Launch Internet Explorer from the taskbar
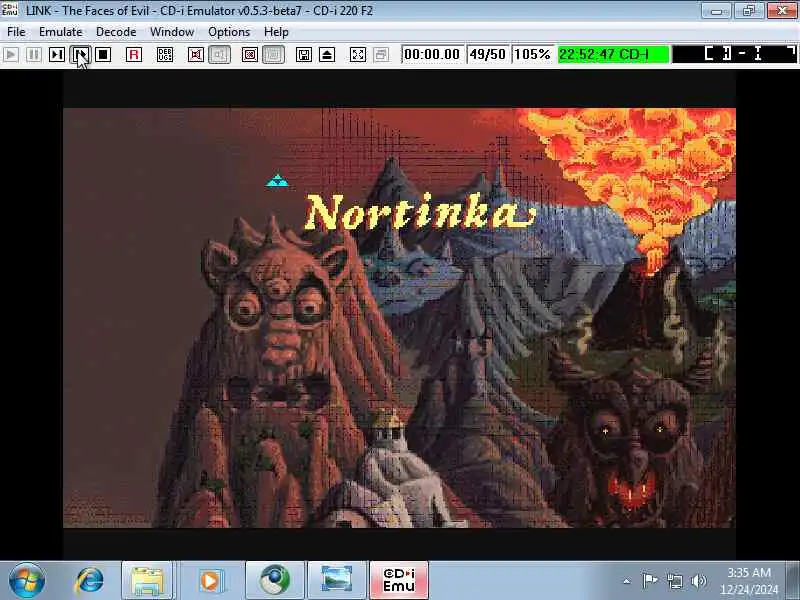This screenshot has height=600, width=800. click(89, 581)
